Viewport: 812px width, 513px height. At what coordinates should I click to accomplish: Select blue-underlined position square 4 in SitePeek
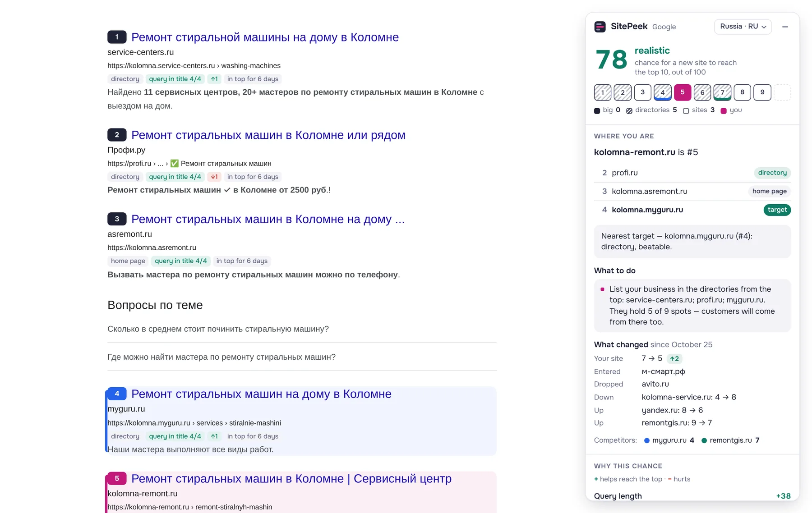tap(663, 92)
